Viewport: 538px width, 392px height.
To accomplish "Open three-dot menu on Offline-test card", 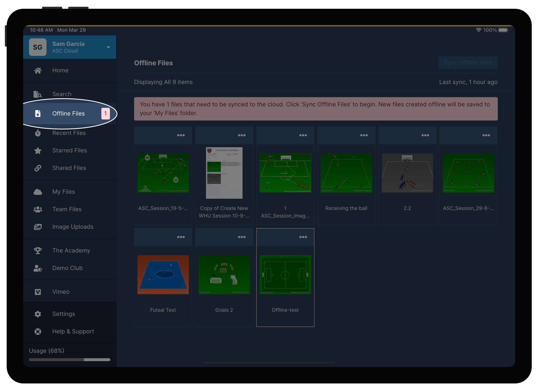I will pyautogui.click(x=303, y=237).
